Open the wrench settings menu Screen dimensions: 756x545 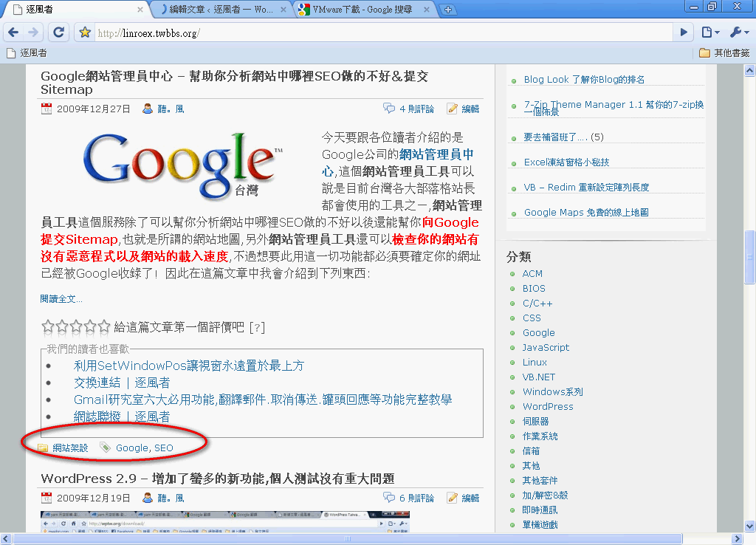739,32
